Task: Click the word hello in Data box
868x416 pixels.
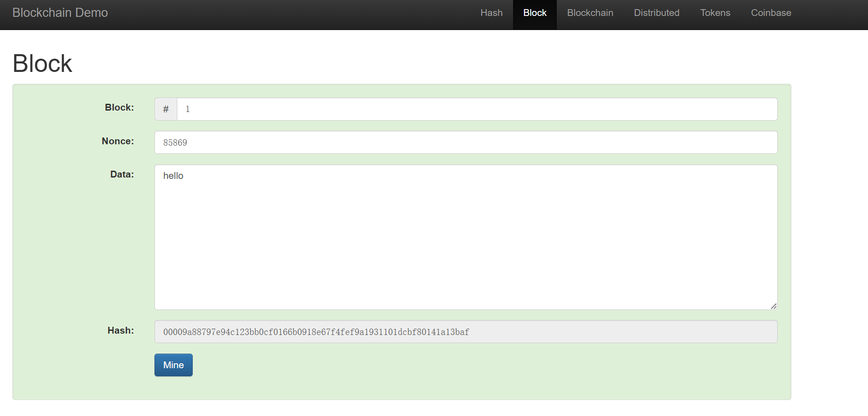Action: coord(173,176)
